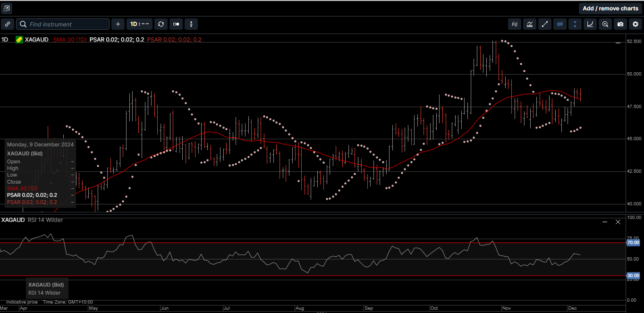
Task: Toggle visibility of drawings with the eye icon
Action: pyautogui.click(x=559, y=24)
